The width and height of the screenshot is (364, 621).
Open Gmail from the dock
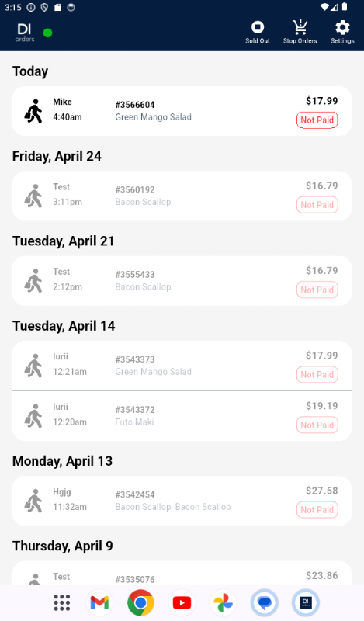pos(99,603)
